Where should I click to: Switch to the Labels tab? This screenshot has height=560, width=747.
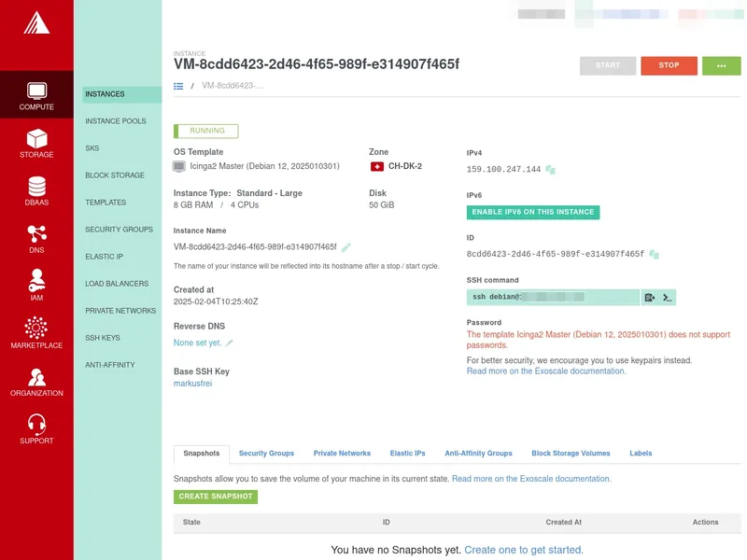tap(641, 454)
